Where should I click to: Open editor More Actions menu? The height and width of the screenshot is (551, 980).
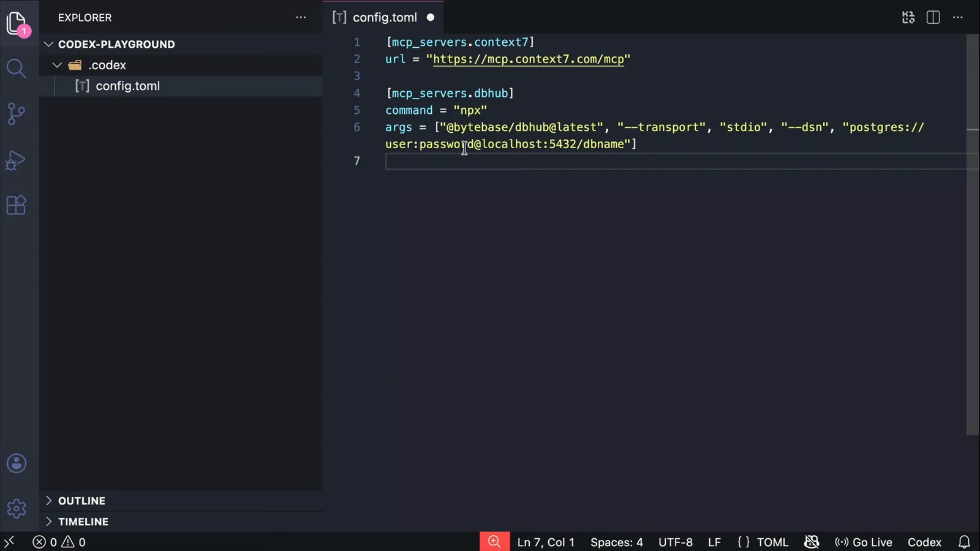click(958, 17)
